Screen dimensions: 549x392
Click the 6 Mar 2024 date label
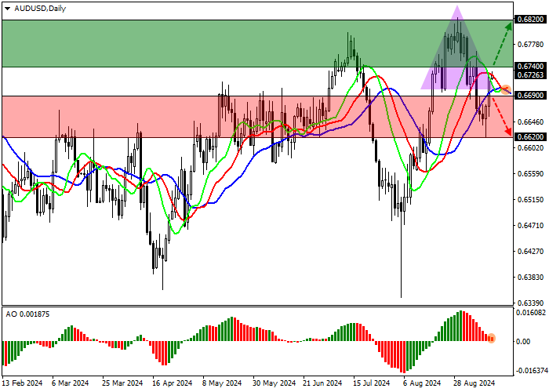70,383
